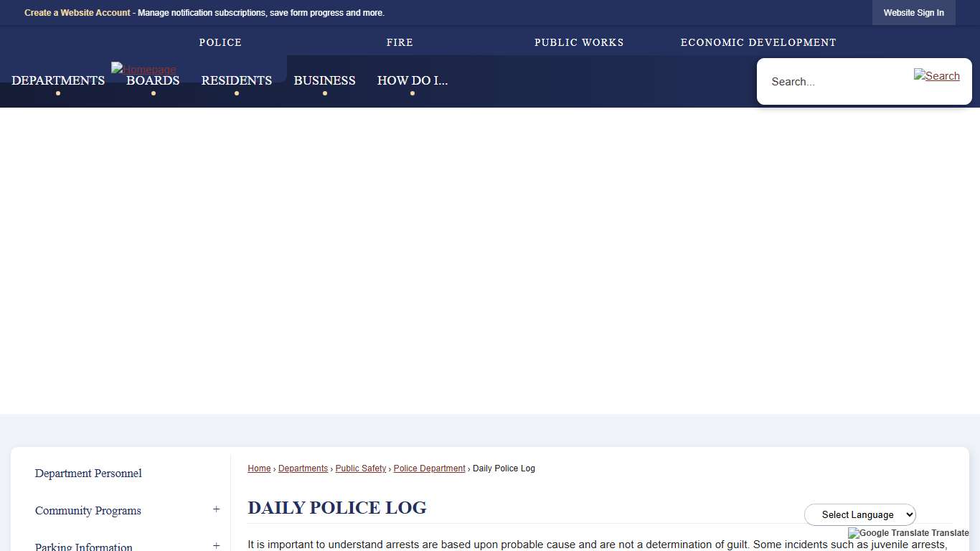Image resolution: width=980 pixels, height=551 pixels.
Task: Click the Website Sign In button
Action: [913, 12]
